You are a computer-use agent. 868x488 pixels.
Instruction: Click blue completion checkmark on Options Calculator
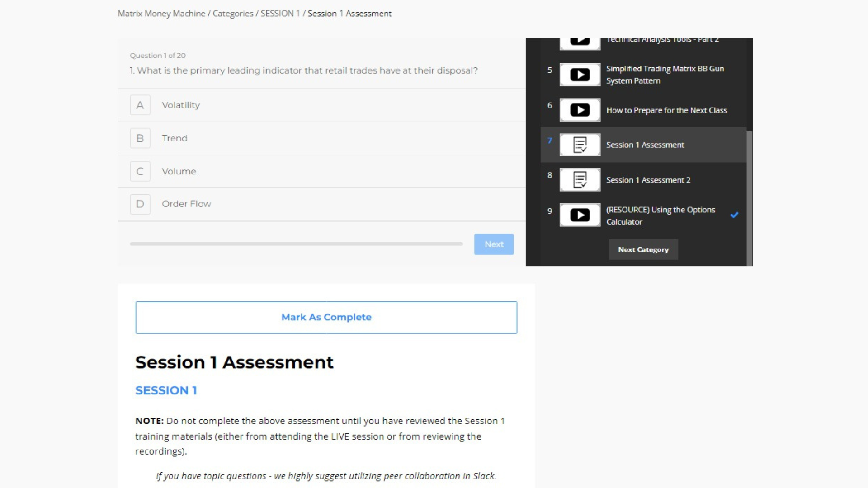pos(734,215)
